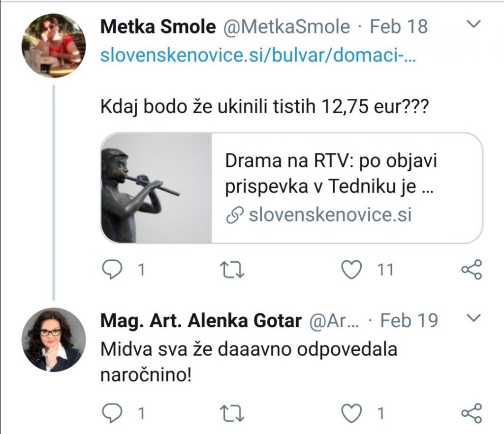Open the Feb 18 tweet timestamp
504x434 pixels.
[399, 27]
